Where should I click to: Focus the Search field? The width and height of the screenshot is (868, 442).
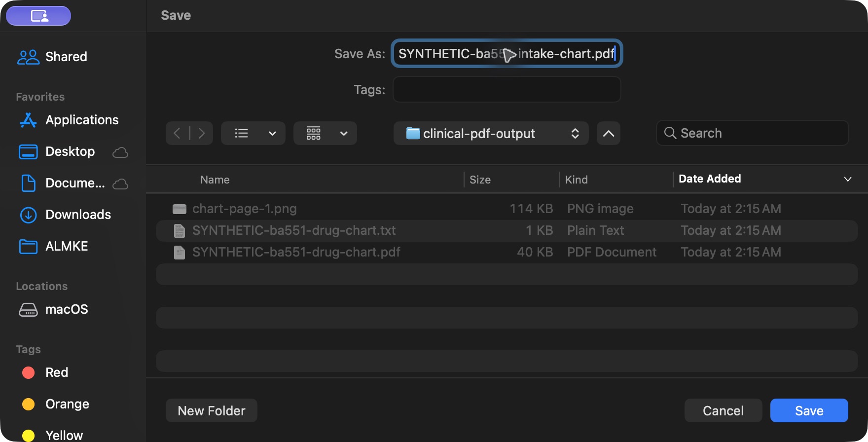click(x=753, y=133)
